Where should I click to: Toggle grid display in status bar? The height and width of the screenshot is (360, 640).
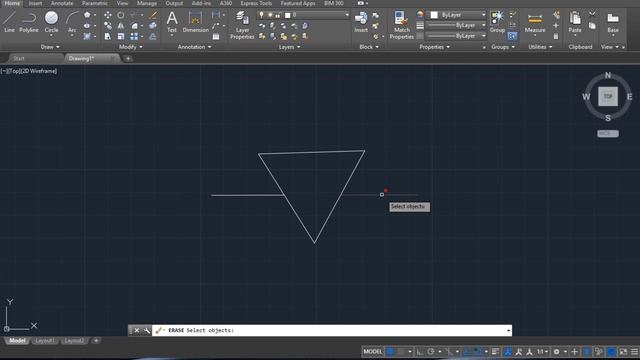(x=390, y=351)
